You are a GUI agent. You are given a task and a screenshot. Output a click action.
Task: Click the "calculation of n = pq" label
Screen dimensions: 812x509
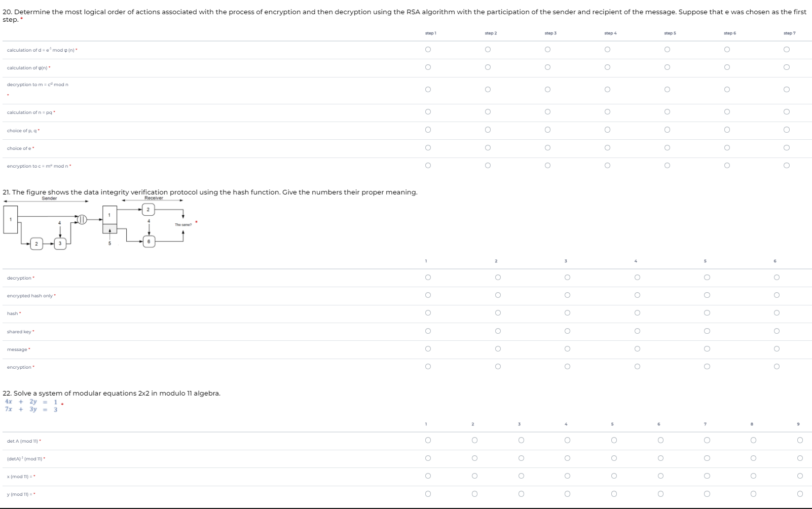[30, 112]
